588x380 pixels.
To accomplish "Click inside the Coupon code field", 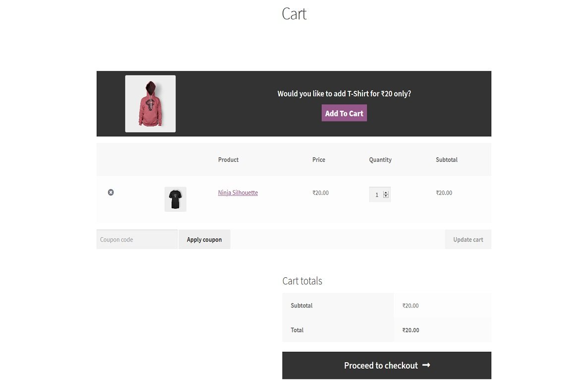I will point(136,239).
